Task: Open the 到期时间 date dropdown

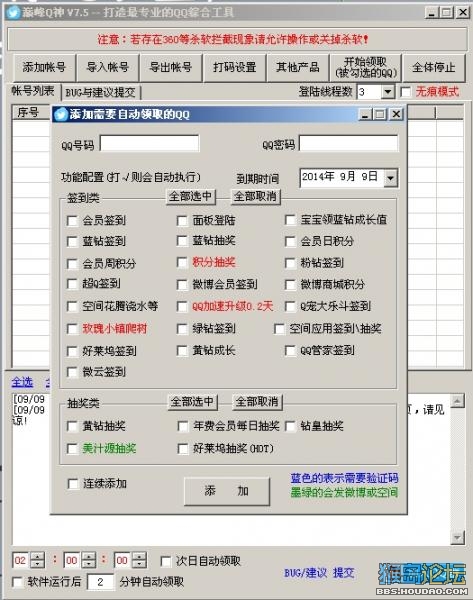Action: coord(390,178)
